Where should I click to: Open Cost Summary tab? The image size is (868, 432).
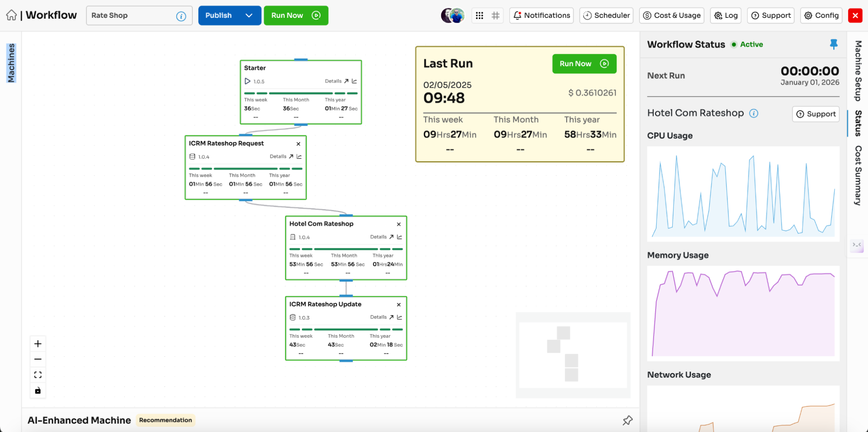point(858,176)
